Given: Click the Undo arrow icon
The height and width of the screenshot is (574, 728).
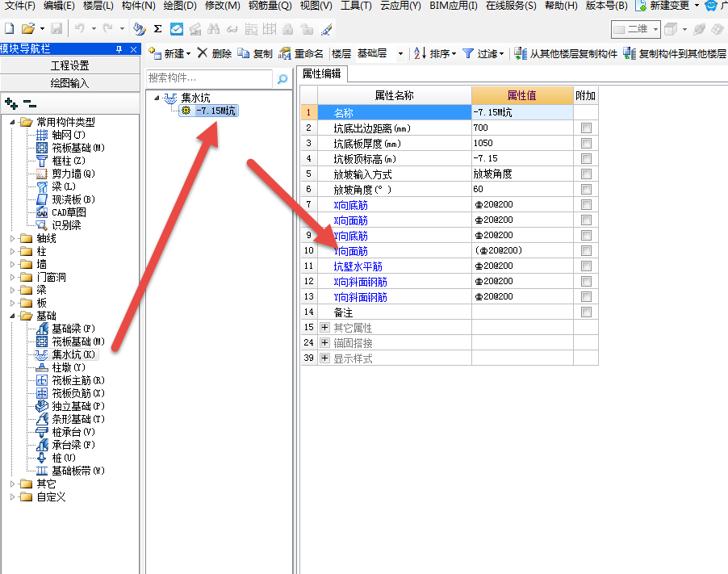Looking at the screenshot, I should click(x=80, y=29).
